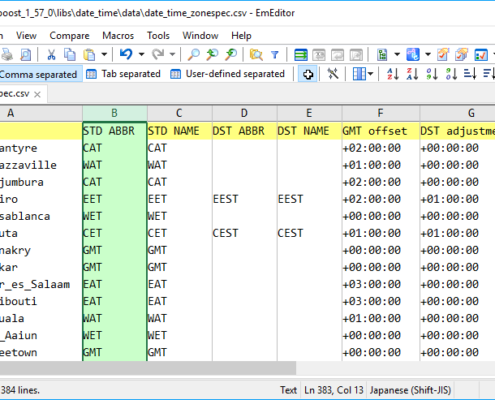Toggle Tab separated mode
The height and width of the screenshot is (400, 495).
[x=124, y=74]
